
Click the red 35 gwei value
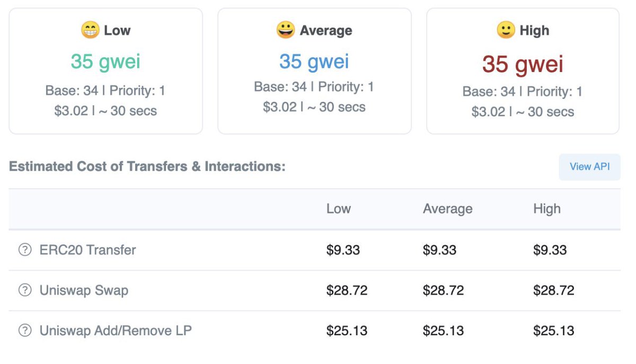(523, 65)
